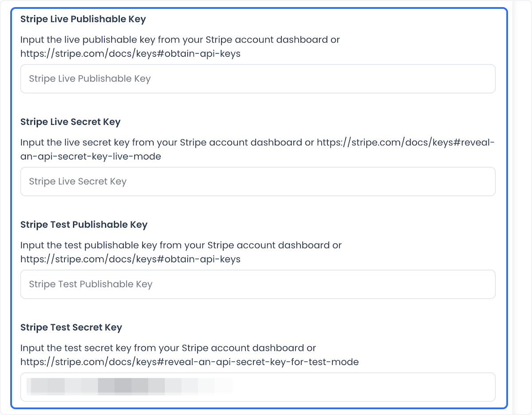The image size is (532, 415).
Task: Click the test publishable key description text
Action: pos(181,252)
